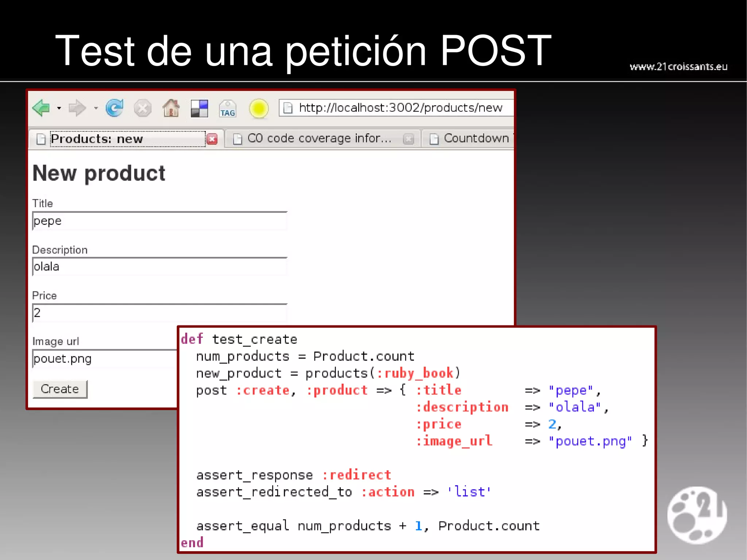The width and height of the screenshot is (747, 560).
Task: Click the Price field containing '2'
Action: point(160,313)
